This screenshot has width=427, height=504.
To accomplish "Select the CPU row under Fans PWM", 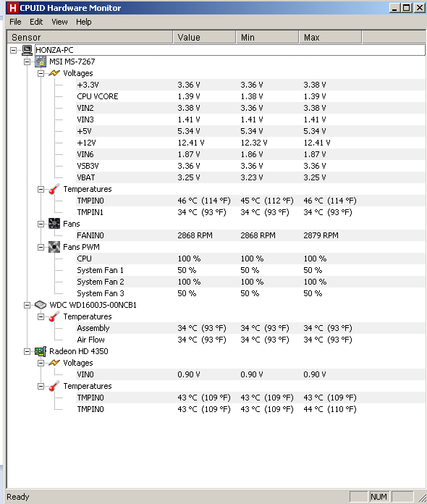I will (250, 259).
